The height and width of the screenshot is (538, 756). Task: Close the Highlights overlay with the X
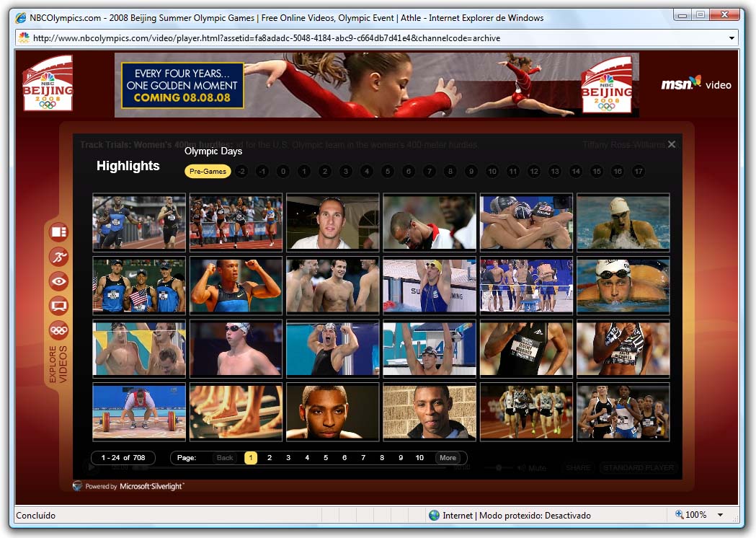coord(672,144)
